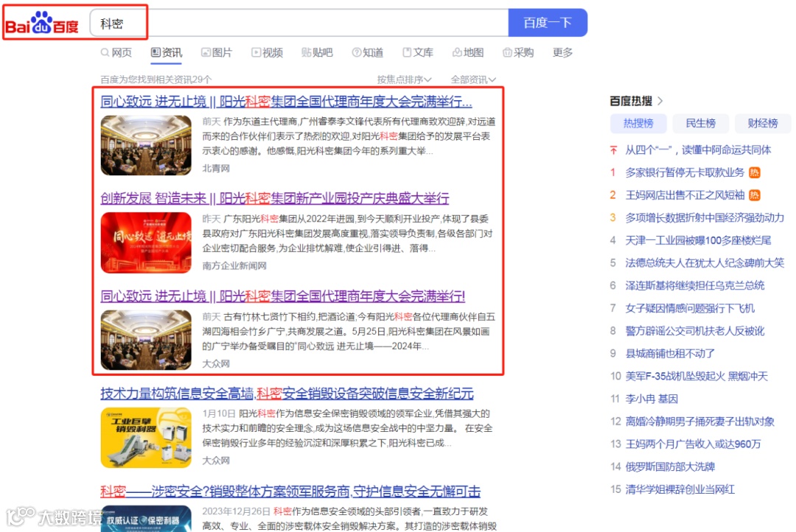Viewport: 796px width, 532px height.
Task: Open hot topic 美军F-35战机坠毁起火 黑烟冲天
Action: tap(696, 376)
